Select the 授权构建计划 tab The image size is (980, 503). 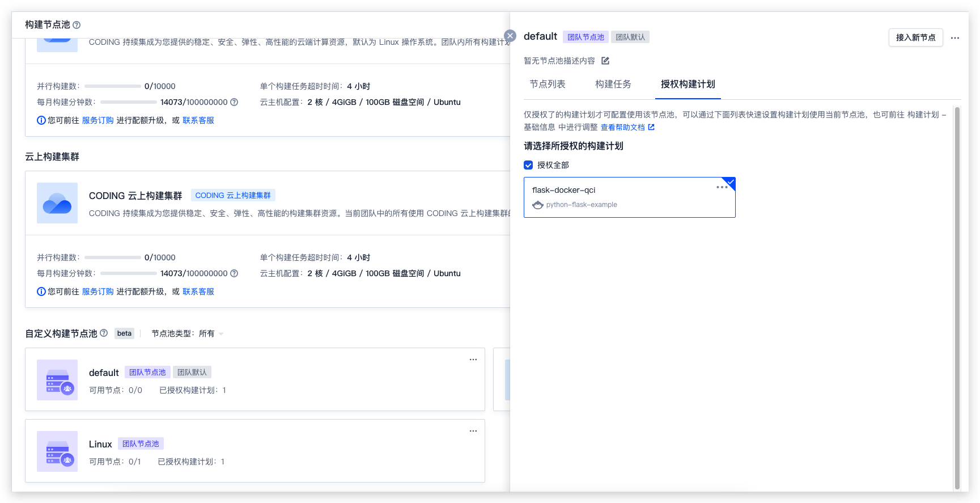(x=688, y=84)
